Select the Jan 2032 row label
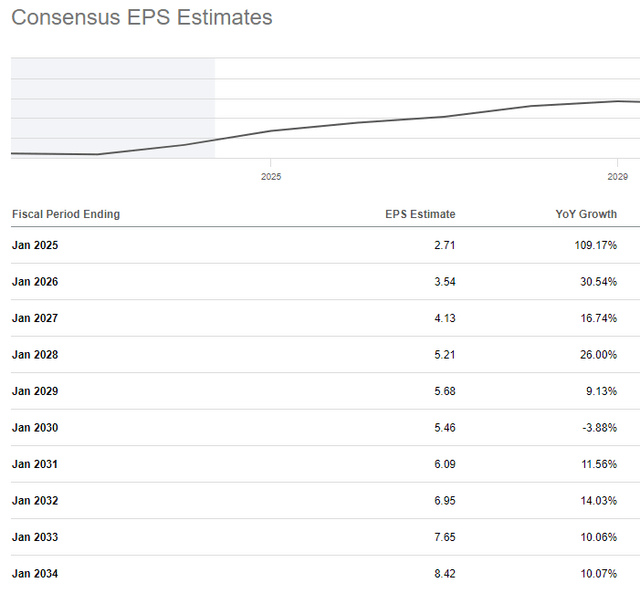 tap(35, 501)
